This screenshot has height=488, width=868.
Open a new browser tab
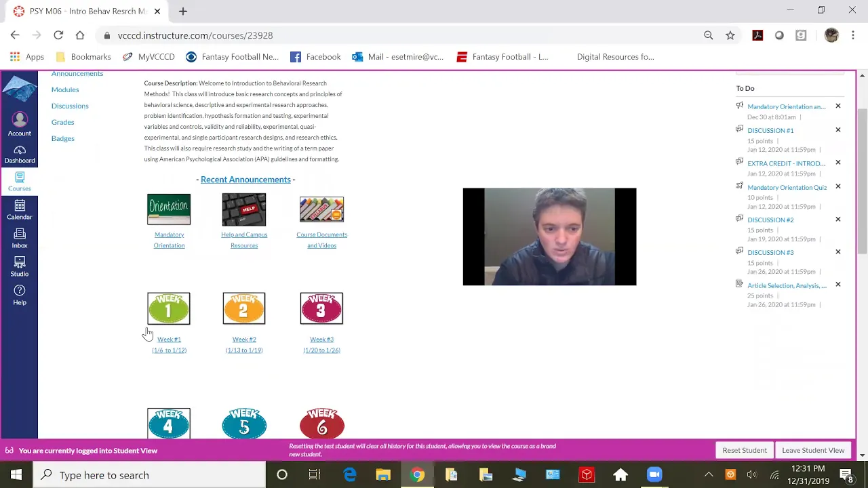183,11
